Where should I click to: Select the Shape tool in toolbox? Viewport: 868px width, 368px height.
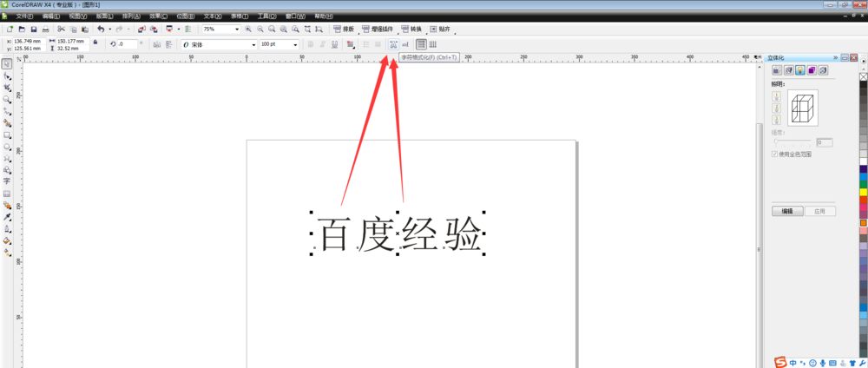click(x=7, y=76)
